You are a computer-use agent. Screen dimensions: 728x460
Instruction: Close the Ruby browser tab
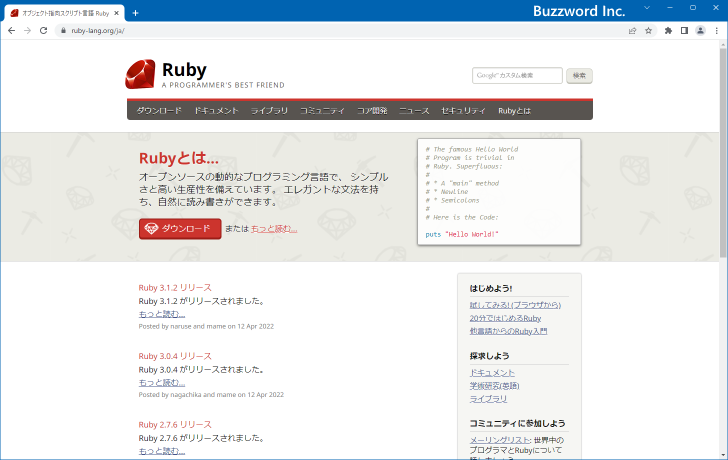click(x=117, y=13)
